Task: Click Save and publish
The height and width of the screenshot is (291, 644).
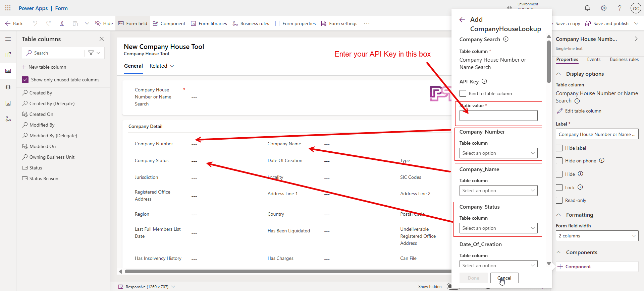Action: (x=607, y=23)
